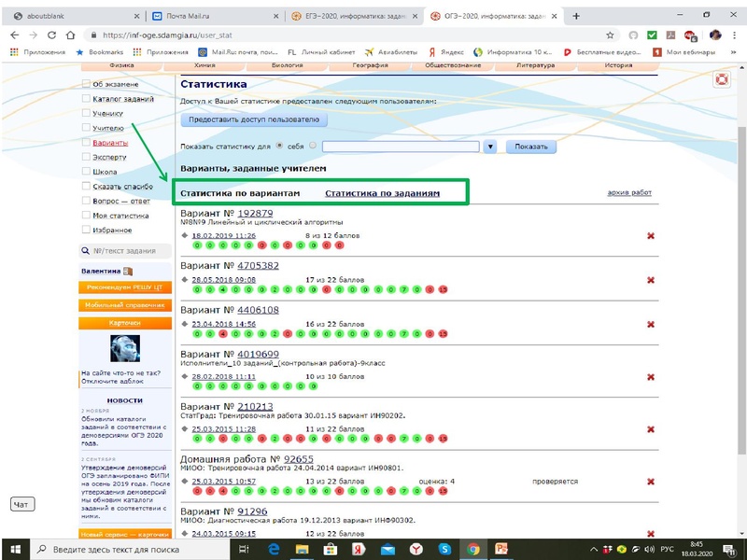
Task: Click the '№/текст задания' search field
Action: pyautogui.click(x=131, y=251)
